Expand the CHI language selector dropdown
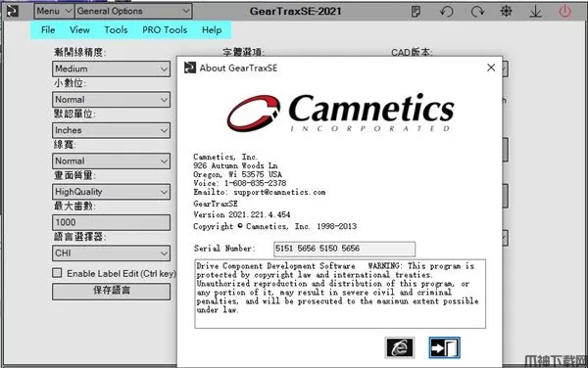This screenshot has height=368, width=588. (x=111, y=253)
